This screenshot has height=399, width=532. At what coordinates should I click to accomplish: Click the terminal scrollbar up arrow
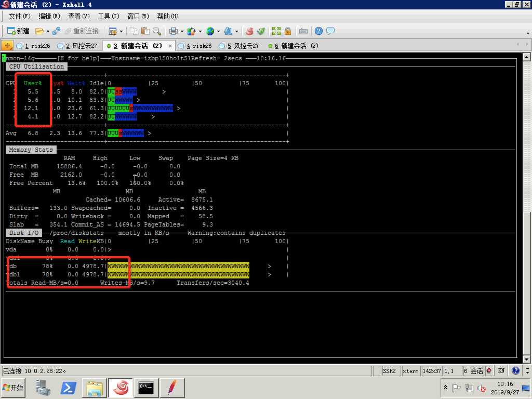point(526,57)
